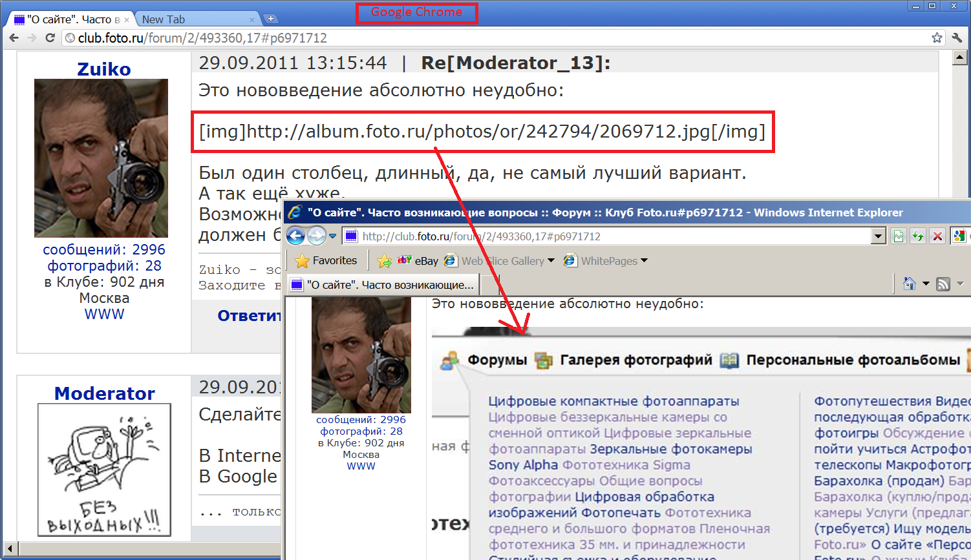Viewport: 971px width, 560px height.
Task: Click Zuiko's avatar photo in the Chrome window
Action: (101, 158)
